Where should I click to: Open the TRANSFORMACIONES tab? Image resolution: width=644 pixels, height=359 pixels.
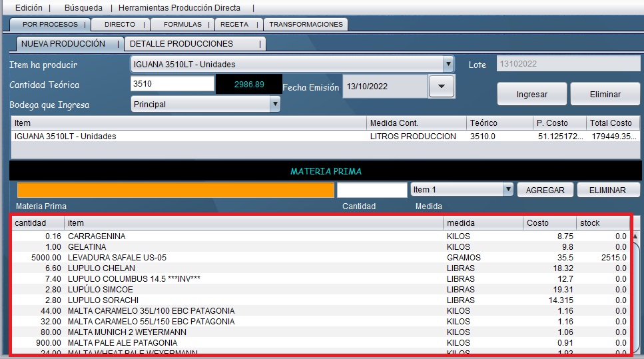(305, 25)
